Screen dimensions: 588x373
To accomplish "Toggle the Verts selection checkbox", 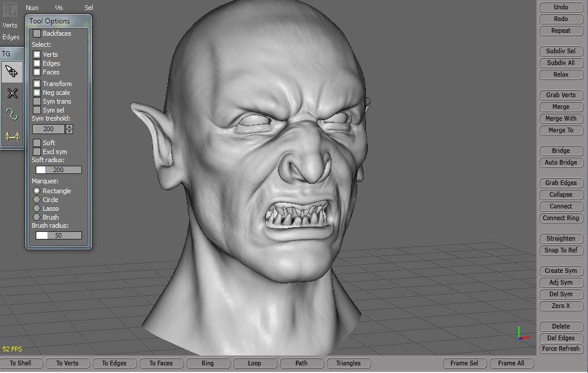I will (x=37, y=54).
